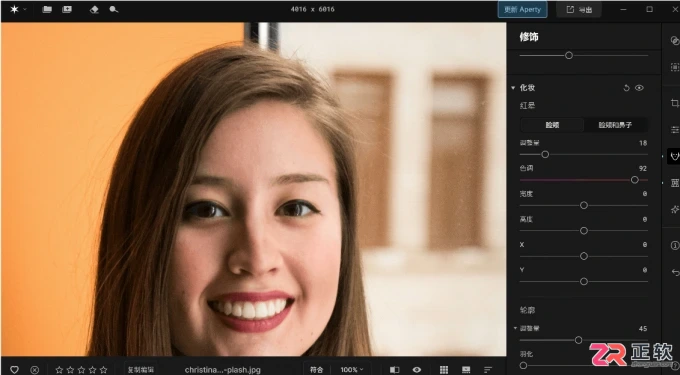Collapse the 轮廓 amount expander arrow
Viewport: 680px width, 375px height.
tap(515, 328)
